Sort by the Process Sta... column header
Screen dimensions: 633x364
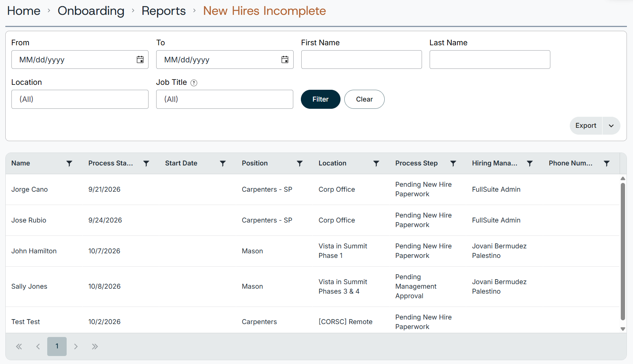tap(110, 163)
